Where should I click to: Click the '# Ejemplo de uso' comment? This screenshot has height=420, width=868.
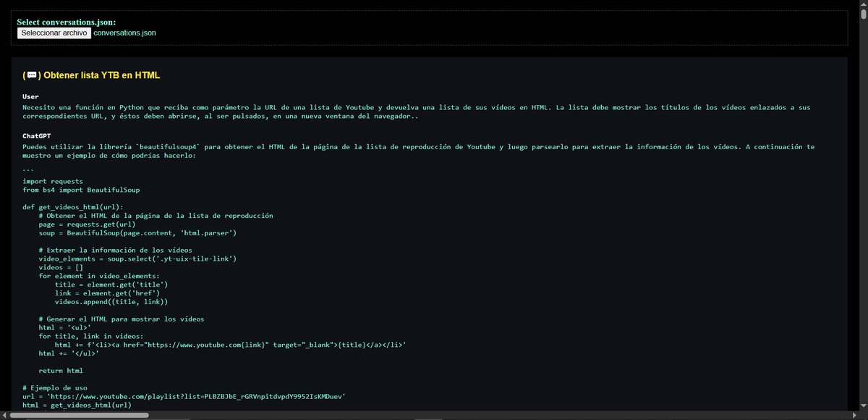55,388
